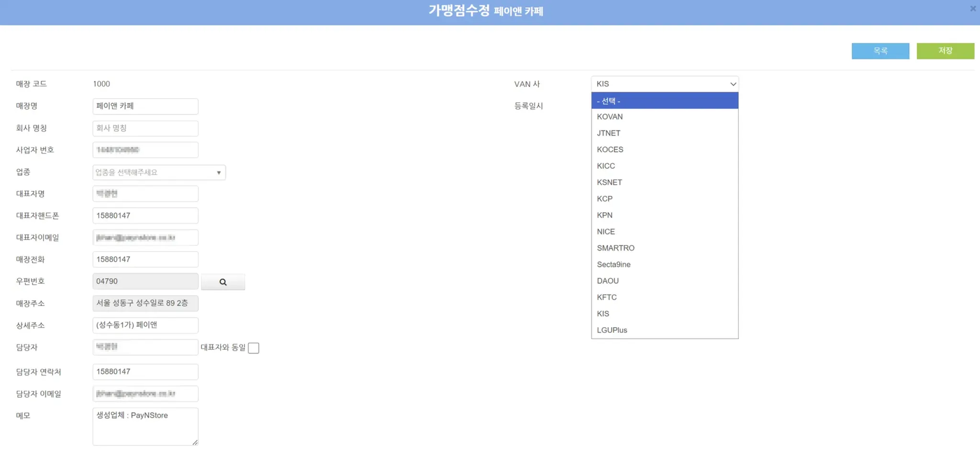Image resolution: width=980 pixels, height=473 pixels.
Task: Click inside the 메모 textarea
Action: tap(145, 427)
